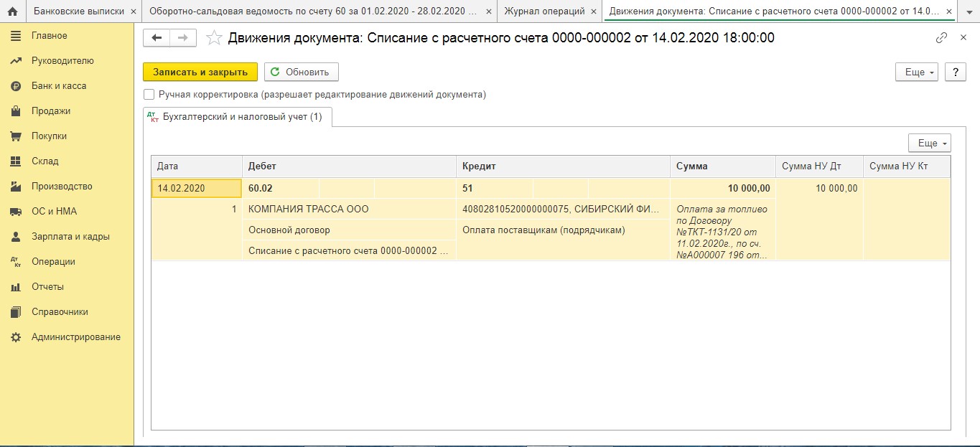Click the Отчеты bar chart icon
The image size is (980, 447).
[x=16, y=287]
